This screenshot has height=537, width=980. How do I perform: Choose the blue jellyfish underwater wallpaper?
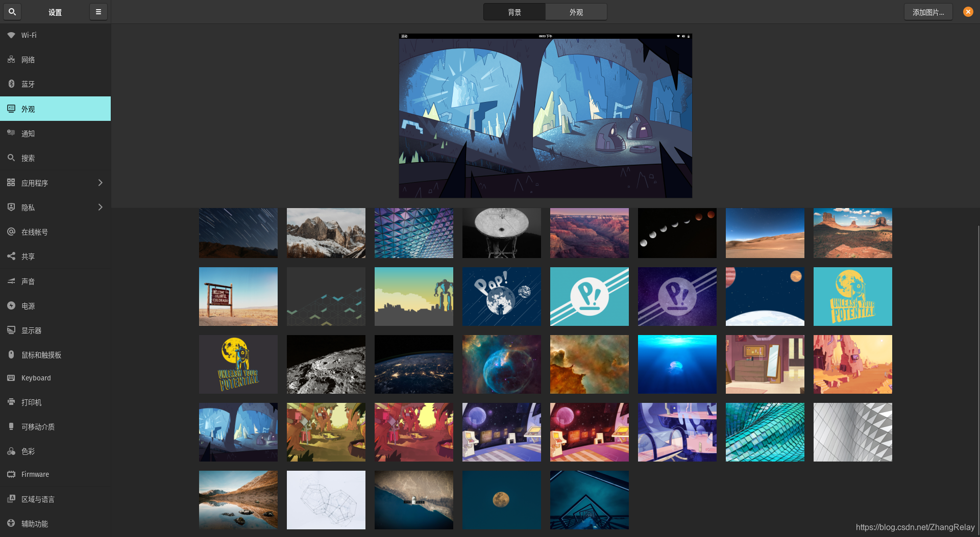click(677, 364)
